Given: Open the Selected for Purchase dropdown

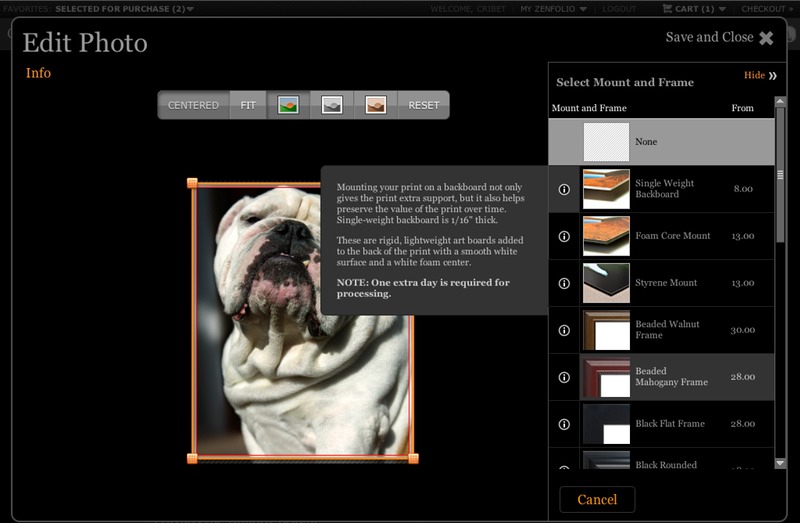Looking at the screenshot, I should click(125, 9).
